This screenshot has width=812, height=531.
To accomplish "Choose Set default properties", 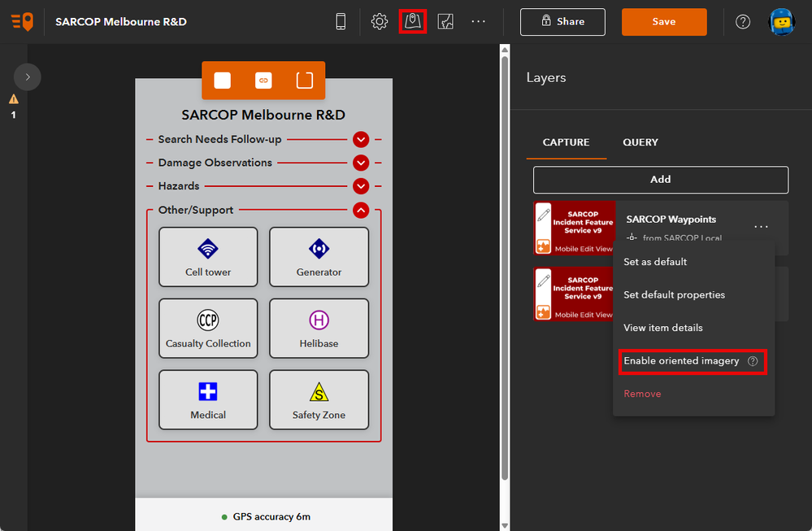I will pyautogui.click(x=675, y=294).
